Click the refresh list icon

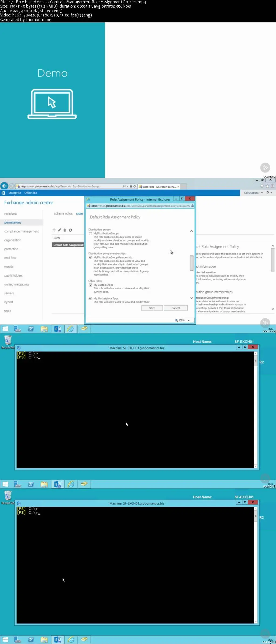coord(70,230)
